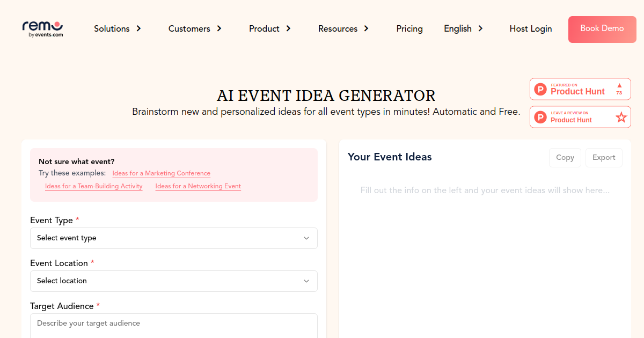Click the Product Hunt upvote arrow icon

[x=619, y=85]
